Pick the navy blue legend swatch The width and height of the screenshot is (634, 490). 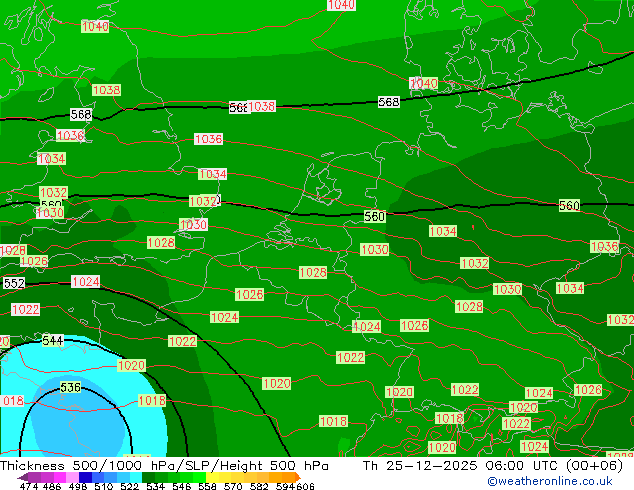point(85,477)
